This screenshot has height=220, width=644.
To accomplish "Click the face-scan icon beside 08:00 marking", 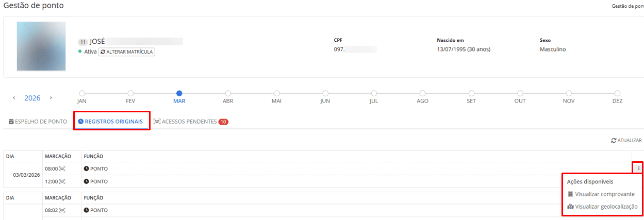I will (62, 168).
